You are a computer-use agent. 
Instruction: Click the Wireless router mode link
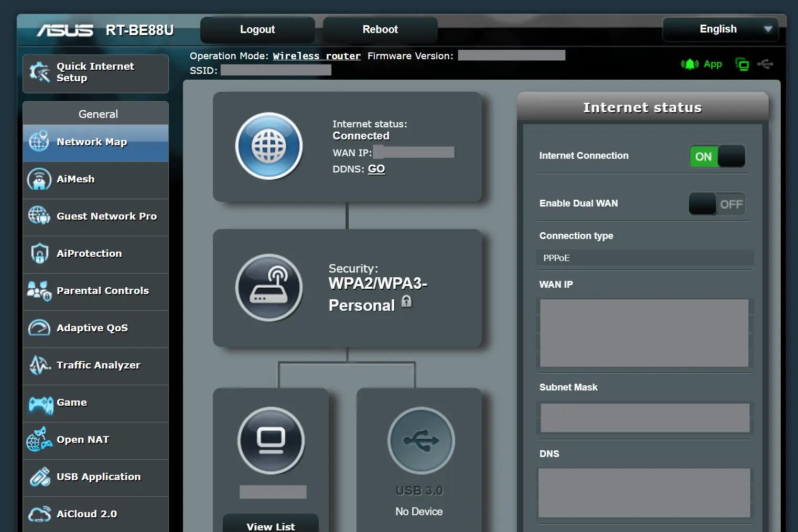[x=317, y=56]
